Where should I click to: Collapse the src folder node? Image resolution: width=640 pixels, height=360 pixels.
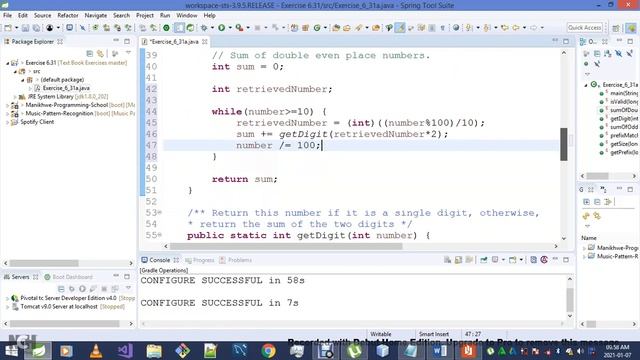(x=15, y=71)
